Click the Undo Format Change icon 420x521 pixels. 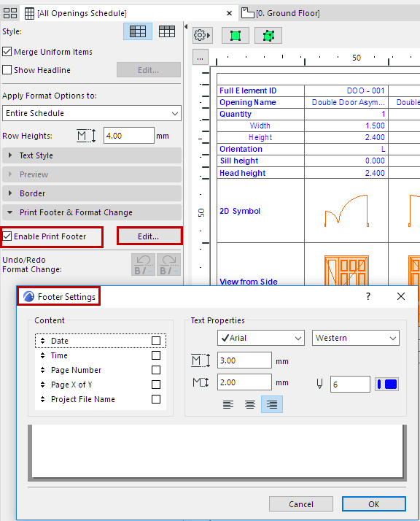pyautogui.click(x=143, y=265)
